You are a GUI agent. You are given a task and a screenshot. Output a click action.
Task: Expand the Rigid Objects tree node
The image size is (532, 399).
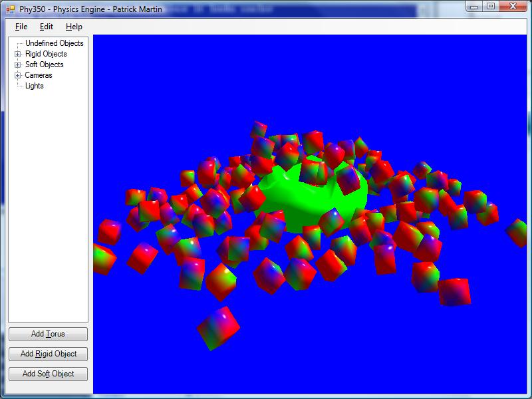pyautogui.click(x=18, y=54)
